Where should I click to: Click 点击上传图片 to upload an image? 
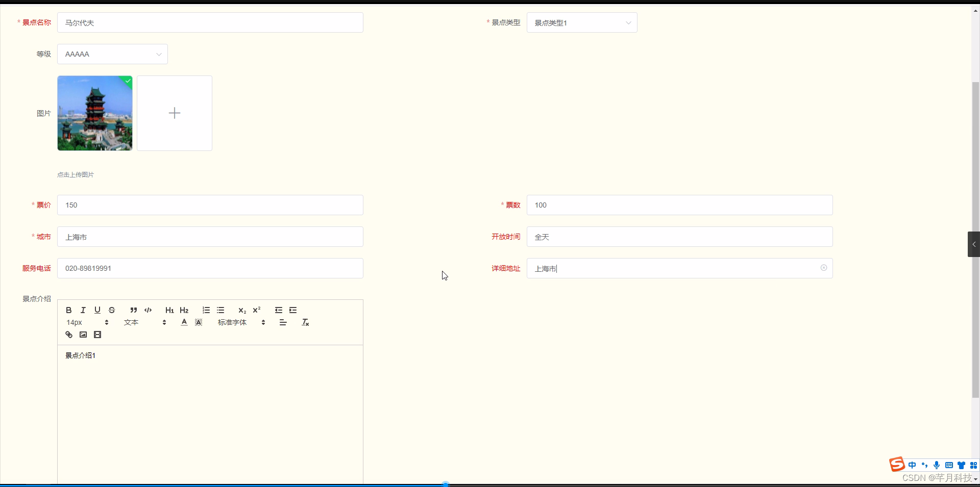pos(76,174)
